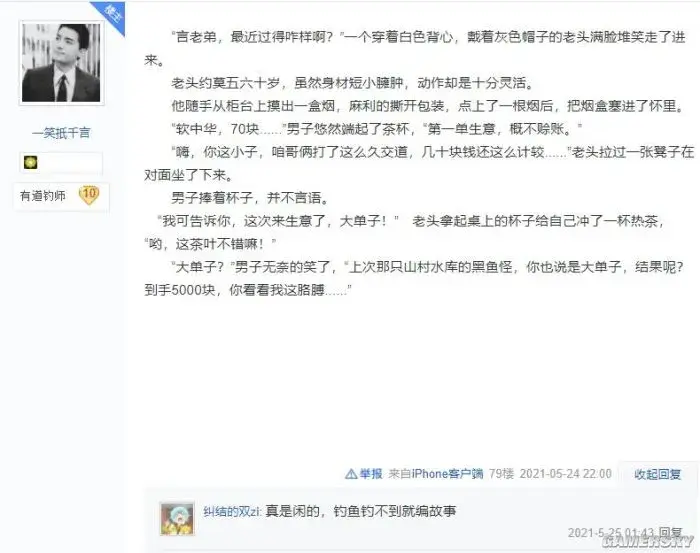Click the comment text 真是闲的
700x553 pixels.
click(292, 511)
